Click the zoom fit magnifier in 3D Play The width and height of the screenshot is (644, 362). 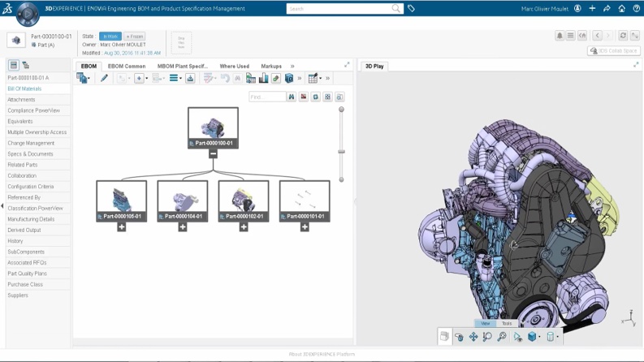point(502,337)
